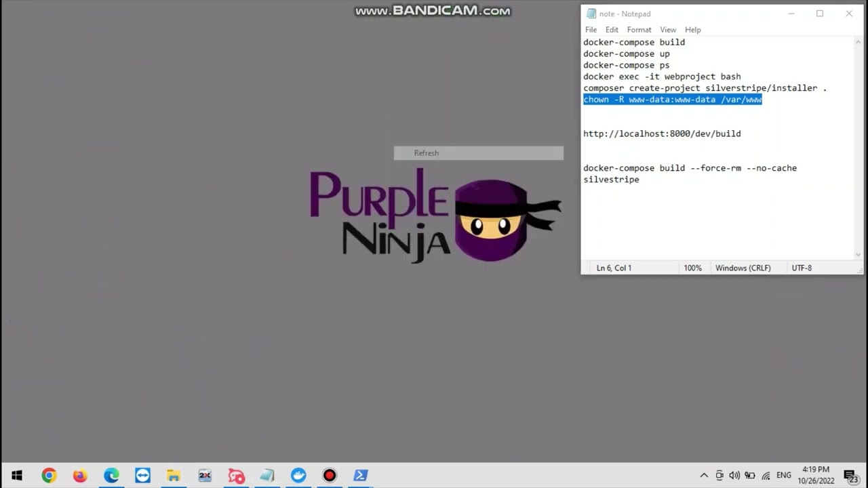Maximize the Notepad window
This screenshot has width=868, height=488.
(x=820, y=14)
